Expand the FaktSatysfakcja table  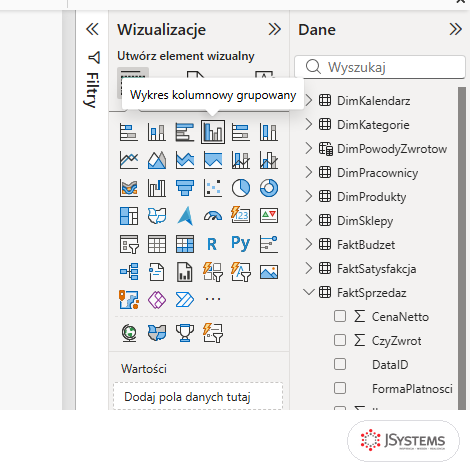(309, 268)
